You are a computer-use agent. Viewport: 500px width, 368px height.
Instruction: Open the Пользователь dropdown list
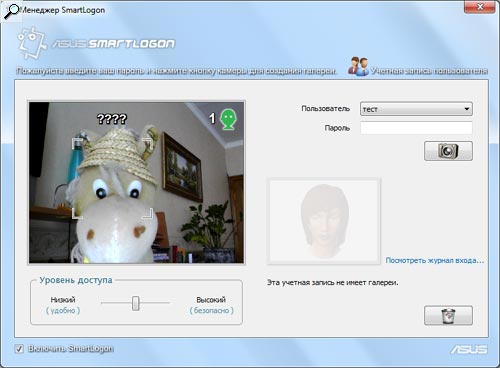tap(416, 109)
